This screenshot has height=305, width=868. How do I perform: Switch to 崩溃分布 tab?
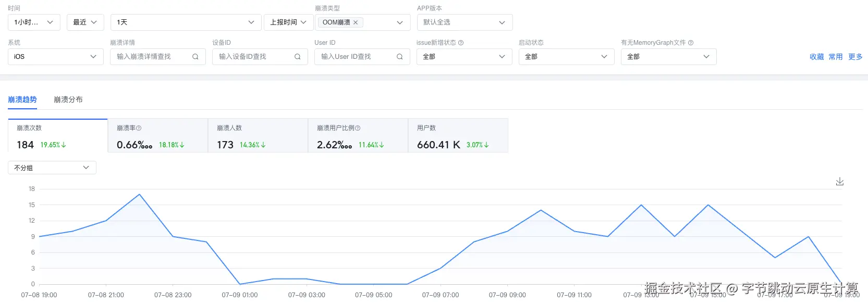[x=68, y=99]
